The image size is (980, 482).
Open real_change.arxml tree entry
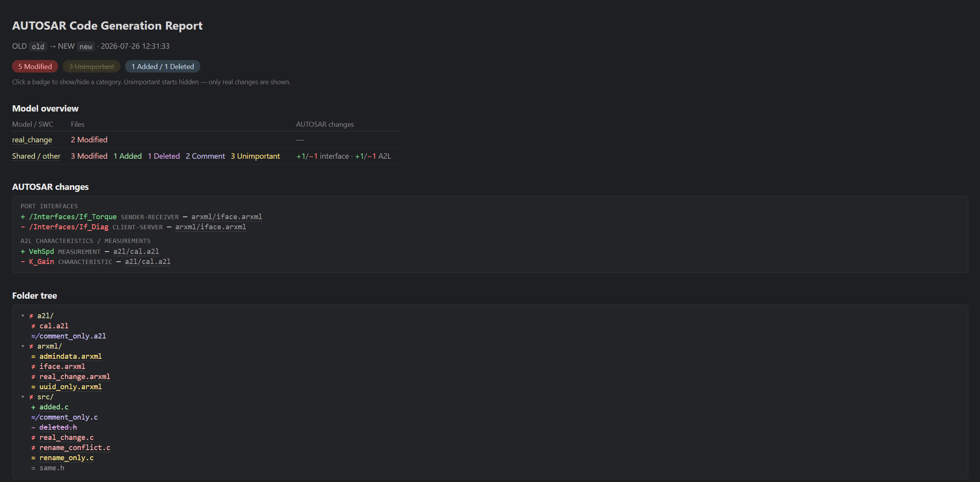[x=74, y=376]
